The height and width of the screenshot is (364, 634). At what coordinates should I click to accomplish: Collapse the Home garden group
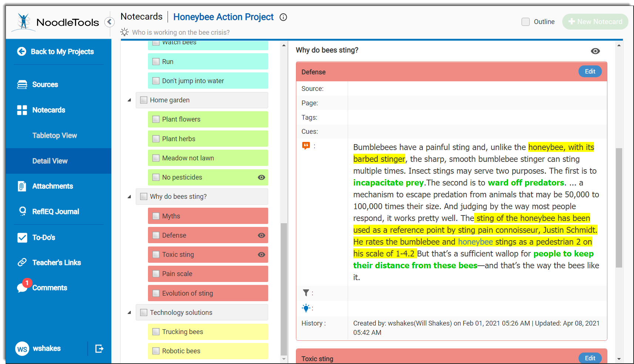pos(129,100)
